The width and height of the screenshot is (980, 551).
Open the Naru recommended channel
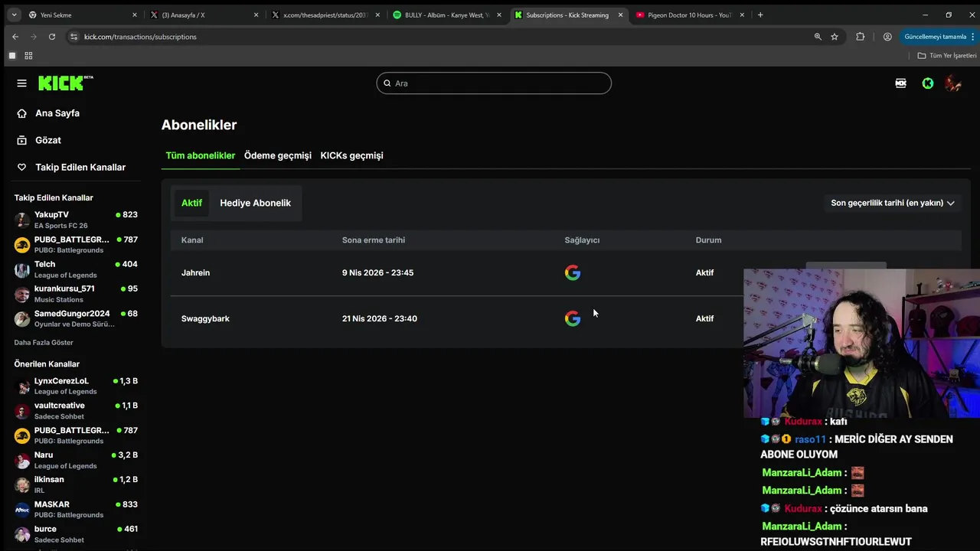click(x=76, y=460)
